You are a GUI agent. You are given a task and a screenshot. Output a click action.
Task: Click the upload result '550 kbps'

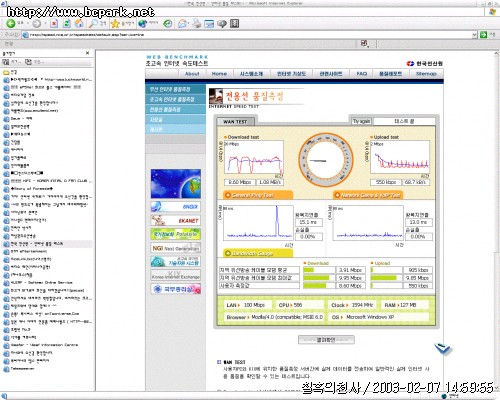coord(386,182)
